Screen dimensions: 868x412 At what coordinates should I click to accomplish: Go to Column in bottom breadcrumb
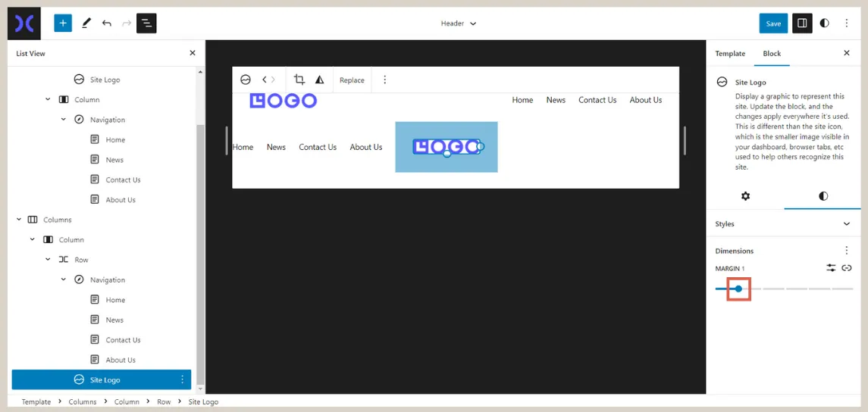127,402
